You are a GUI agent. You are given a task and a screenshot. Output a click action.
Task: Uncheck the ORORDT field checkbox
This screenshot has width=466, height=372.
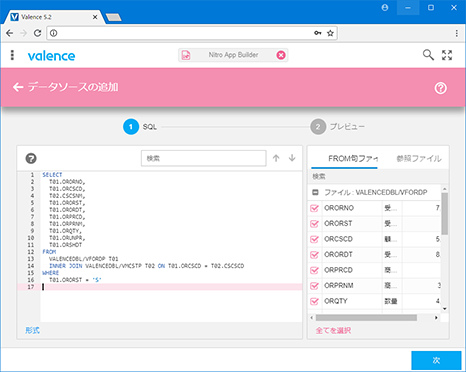(x=314, y=255)
